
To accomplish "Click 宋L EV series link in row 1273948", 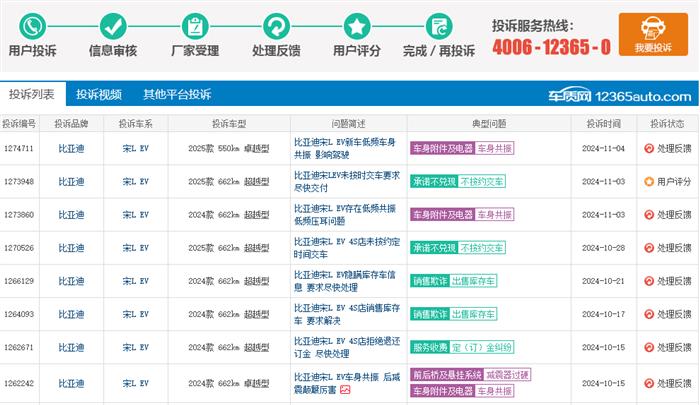I will coord(136,181).
